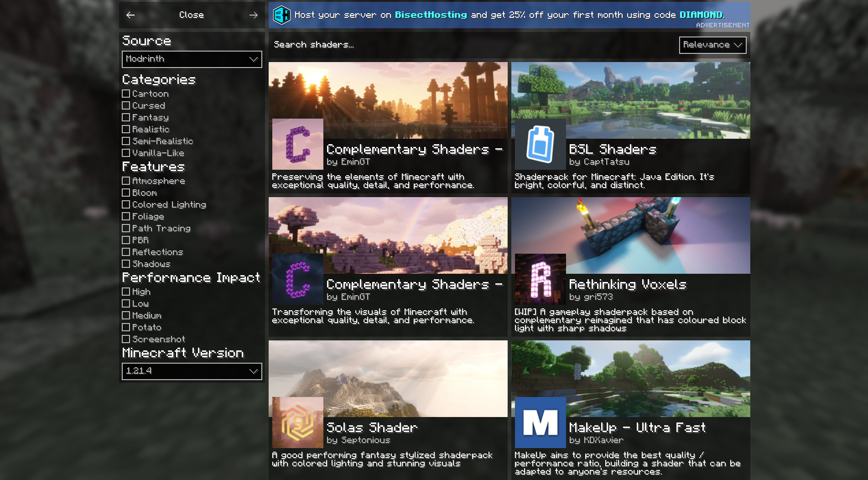Enable the Fantasy category filter
Viewport: 868px width, 480px height.
click(126, 117)
